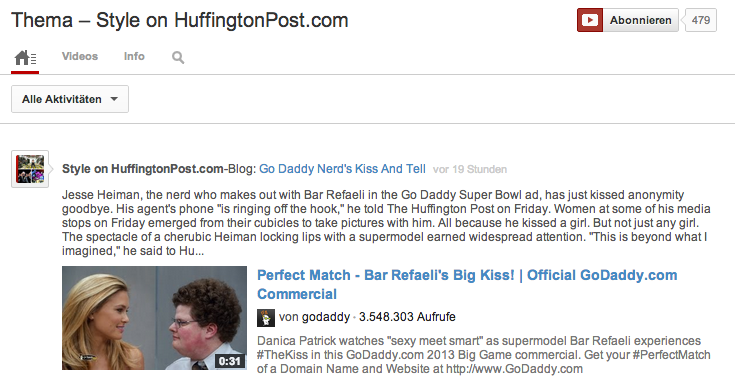Image resolution: width=735 pixels, height=390 pixels.
Task: Click the Thema – Style on HuffingtonPost.com heading
Action: (x=180, y=21)
